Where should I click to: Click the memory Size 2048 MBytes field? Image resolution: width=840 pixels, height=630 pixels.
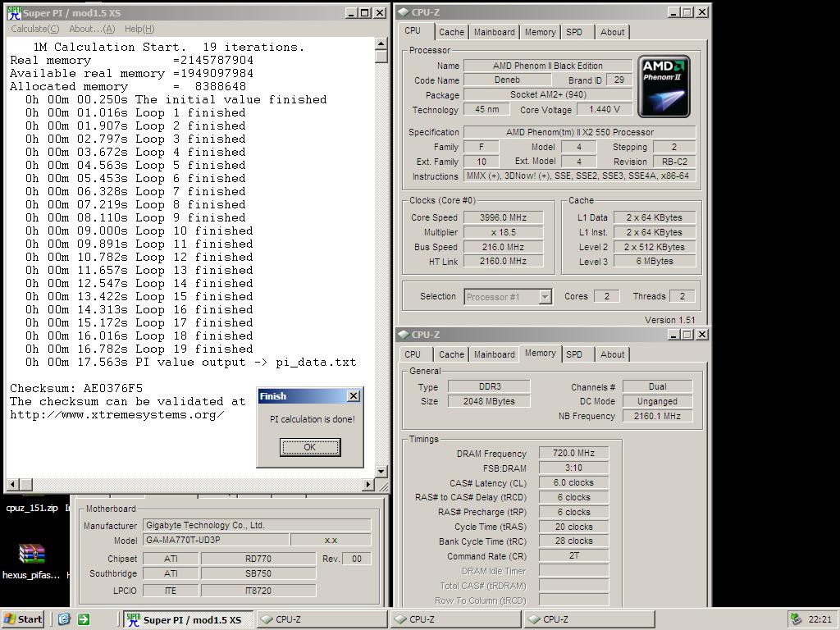point(489,401)
